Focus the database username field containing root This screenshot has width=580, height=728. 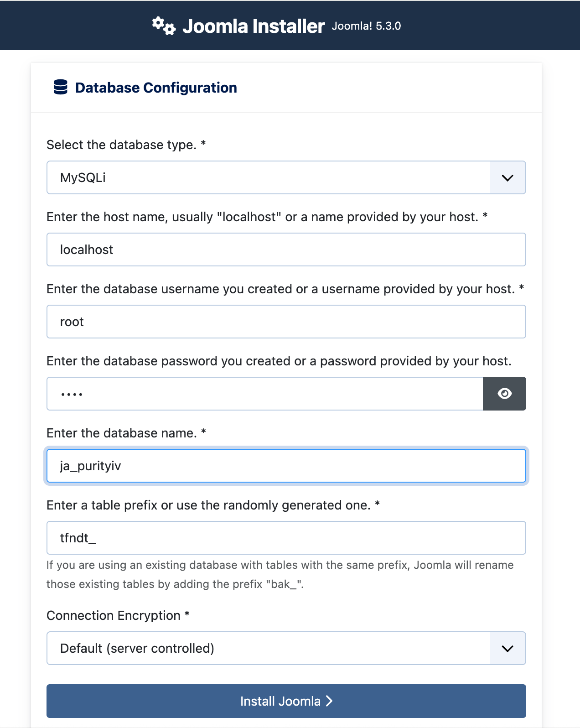point(286,322)
